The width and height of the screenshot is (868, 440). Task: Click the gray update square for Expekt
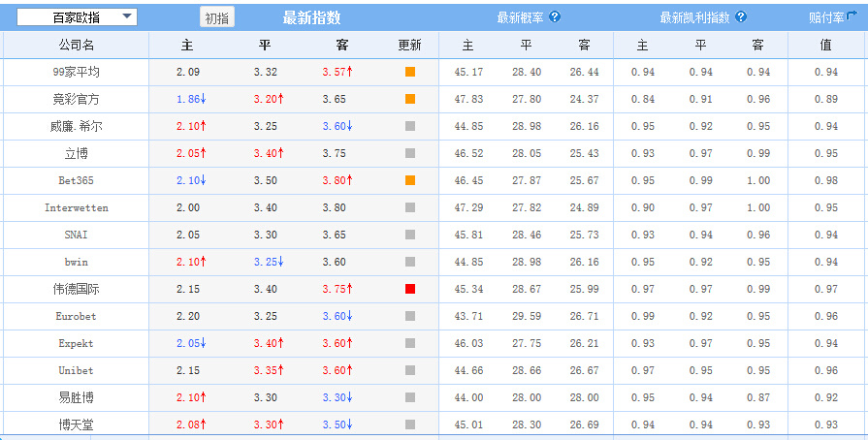(410, 343)
